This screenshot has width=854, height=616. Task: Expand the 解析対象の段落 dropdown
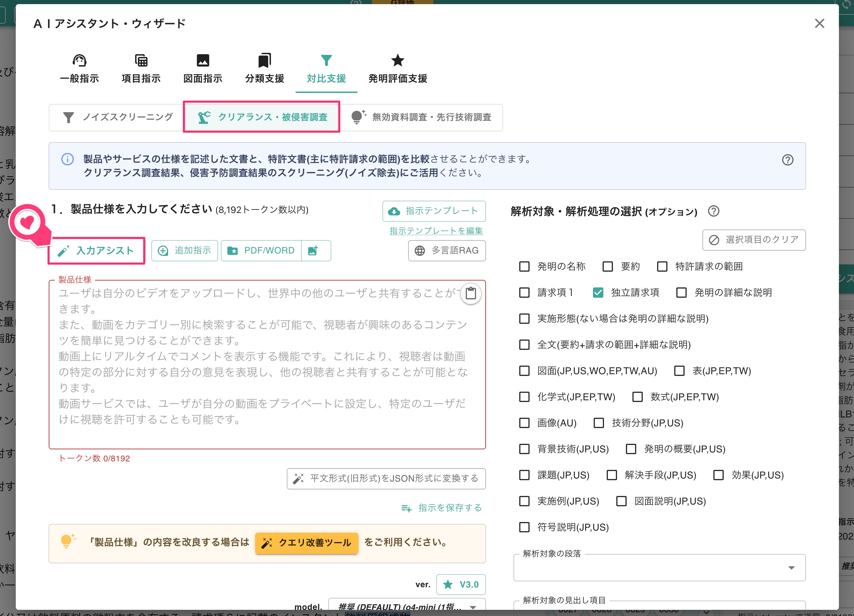coord(659,567)
